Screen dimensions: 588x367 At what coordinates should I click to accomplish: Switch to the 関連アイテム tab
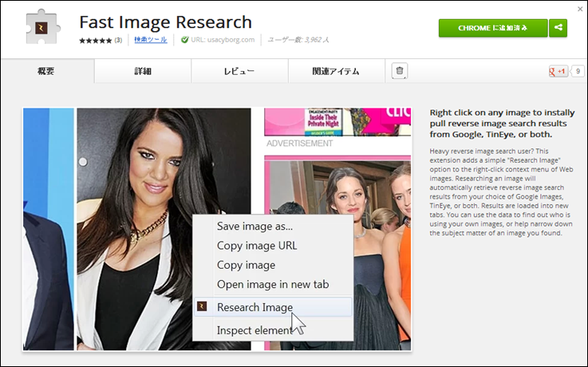[337, 71]
